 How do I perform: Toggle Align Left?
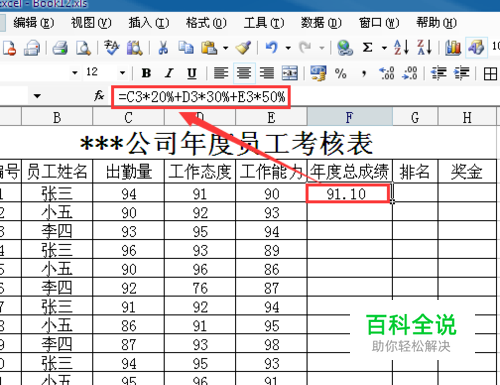pyautogui.click(x=221, y=73)
